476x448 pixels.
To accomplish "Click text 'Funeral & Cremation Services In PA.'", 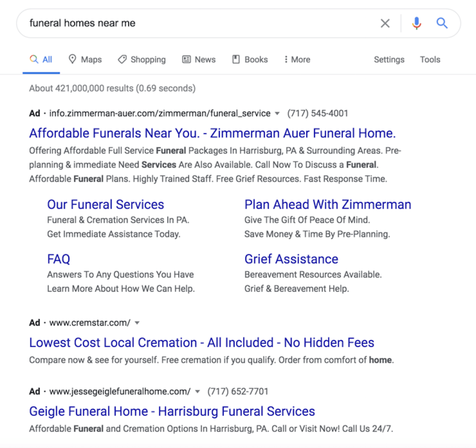I will tap(118, 220).
